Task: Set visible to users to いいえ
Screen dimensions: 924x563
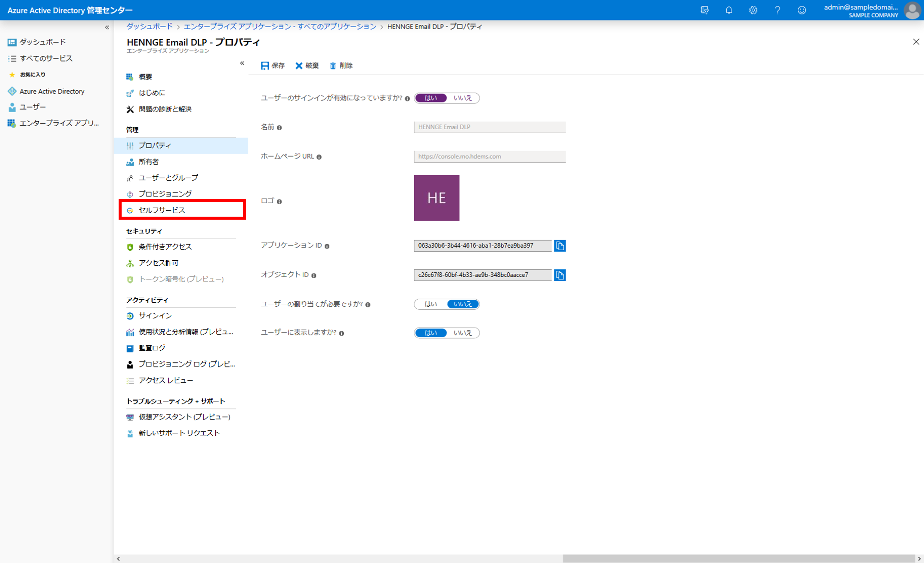Action: pos(463,333)
